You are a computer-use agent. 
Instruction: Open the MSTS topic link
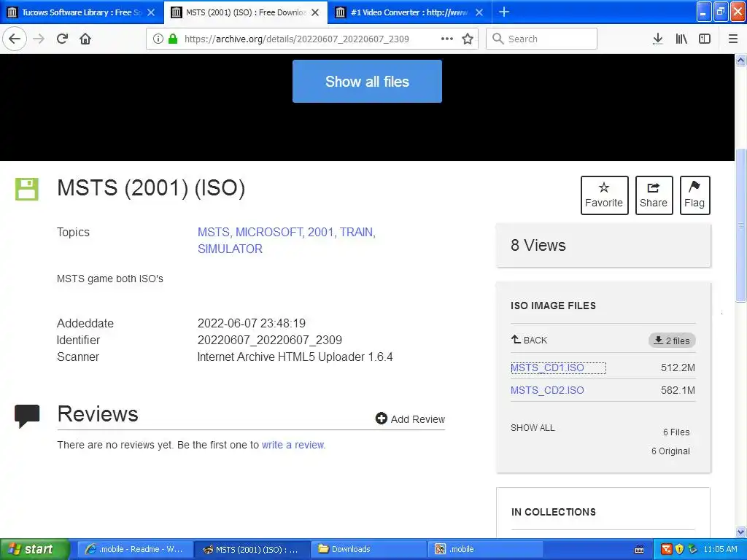click(x=214, y=232)
